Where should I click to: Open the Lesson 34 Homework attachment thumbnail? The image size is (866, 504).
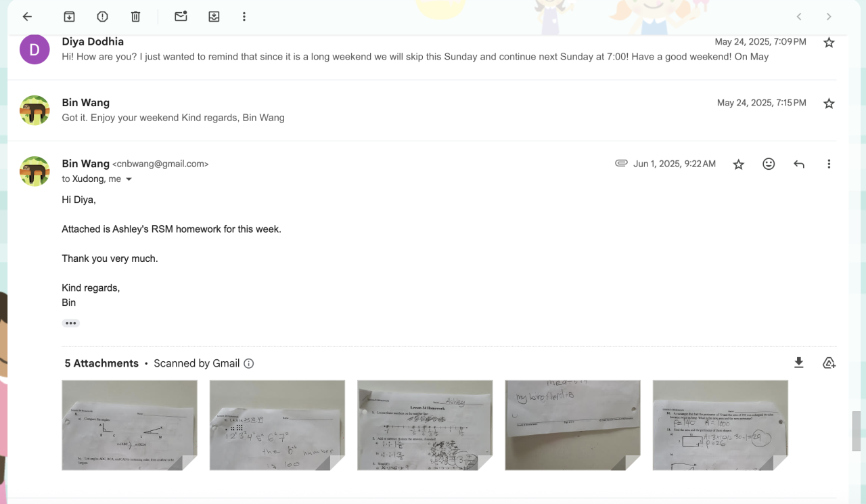(425, 425)
